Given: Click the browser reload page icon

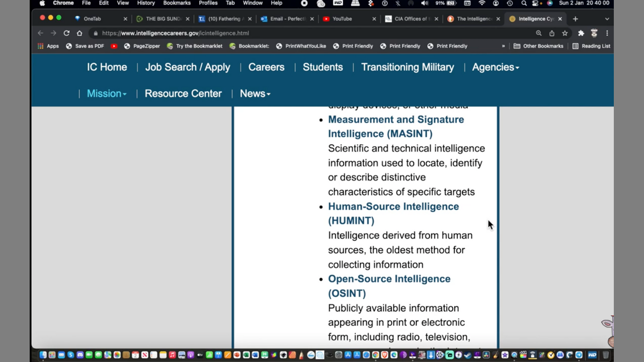Looking at the screenshot, I should point(66,33).
